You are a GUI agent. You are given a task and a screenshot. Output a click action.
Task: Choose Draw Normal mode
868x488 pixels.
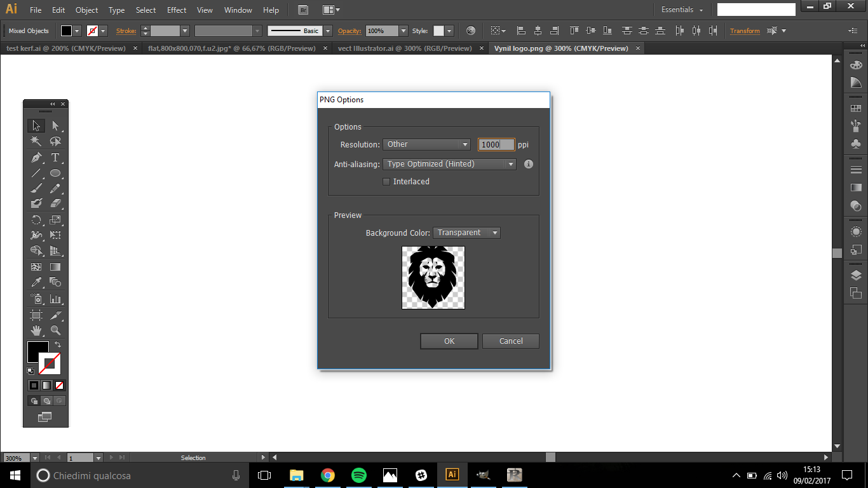click(34, 401)
